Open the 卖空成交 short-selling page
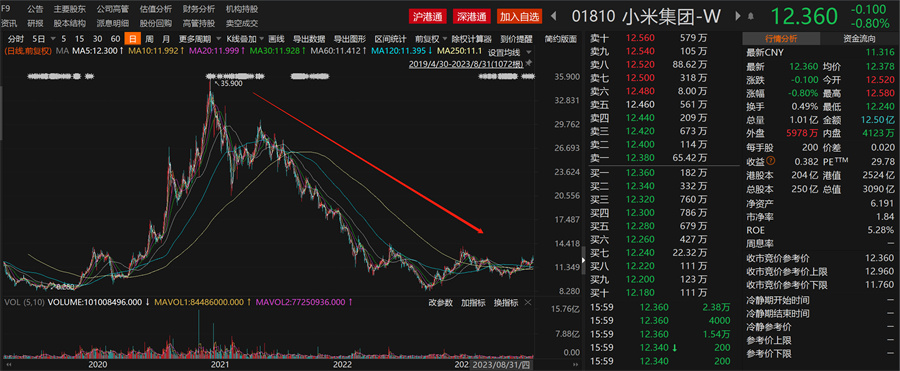900x371 pixels. pyautogui.click(x=242, y=24)
